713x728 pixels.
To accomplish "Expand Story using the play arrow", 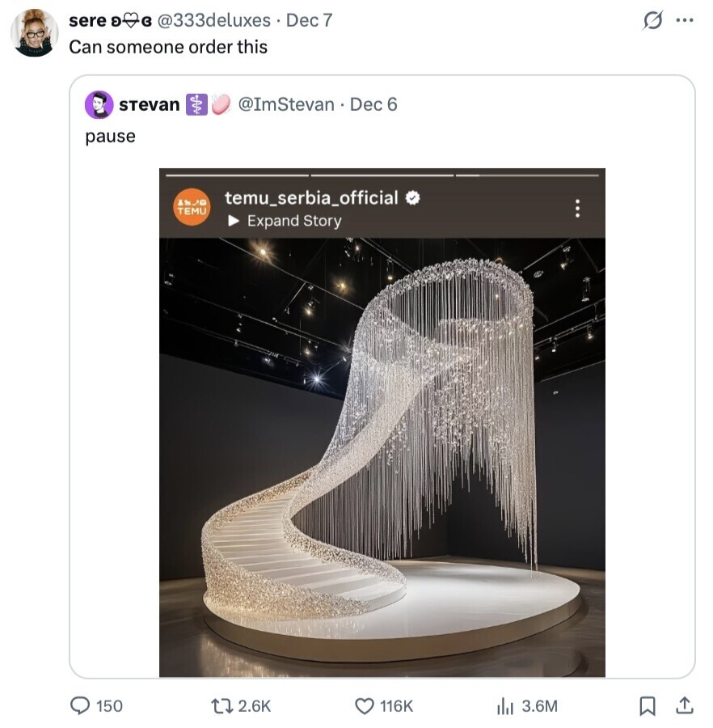I will pos(233,221).
